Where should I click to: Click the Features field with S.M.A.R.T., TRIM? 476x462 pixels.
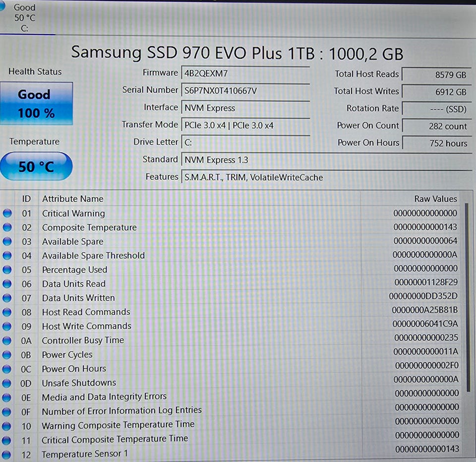click(326, 177)
